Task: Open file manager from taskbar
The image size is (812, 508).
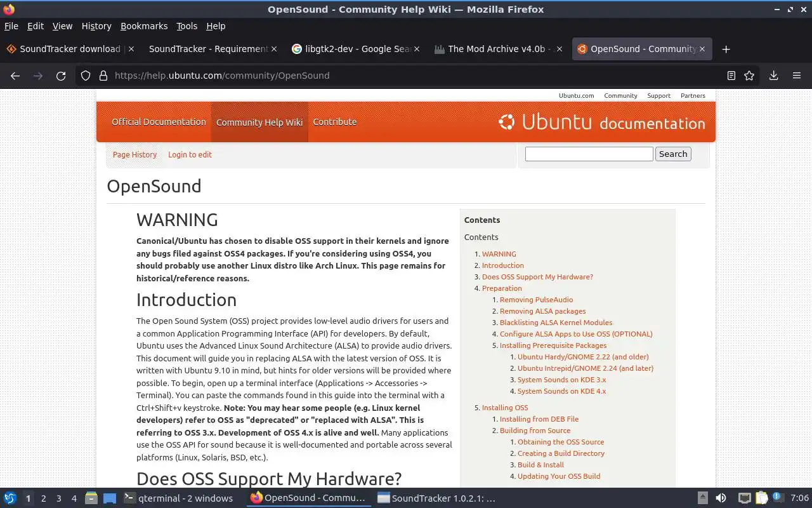Action: point(91,498)
